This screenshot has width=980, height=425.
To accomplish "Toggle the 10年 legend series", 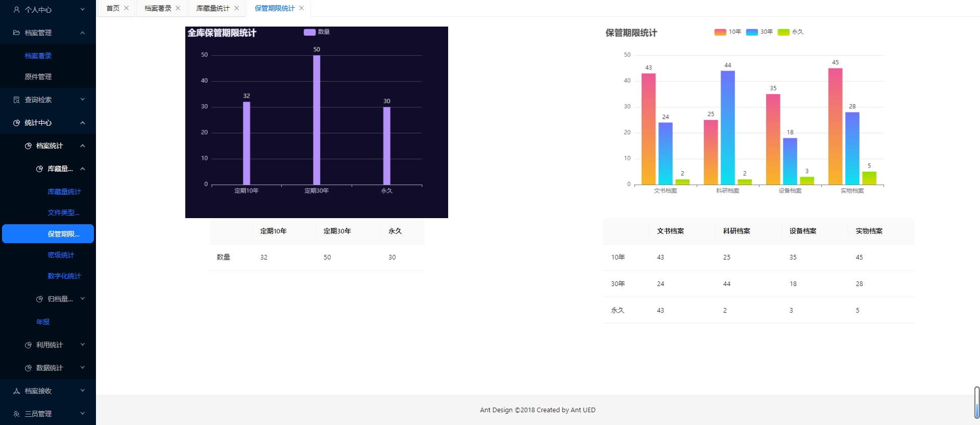I will click(727, 32).
